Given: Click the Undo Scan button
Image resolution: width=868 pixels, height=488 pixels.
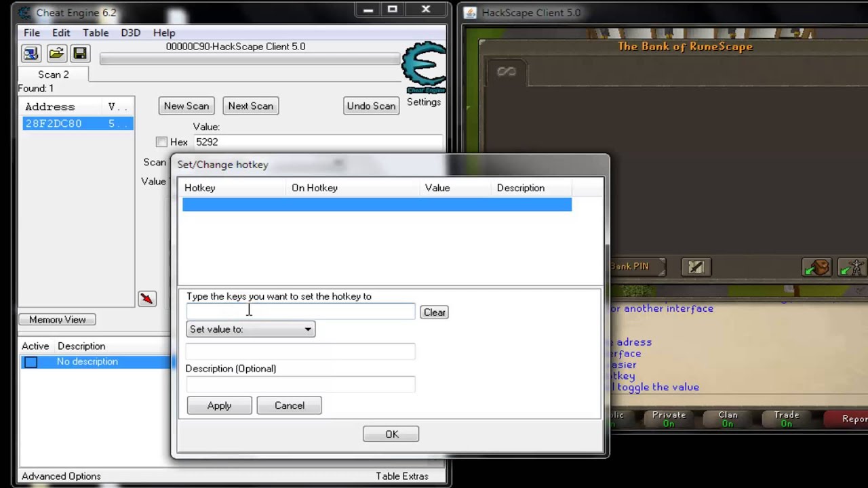Looking at the screenshot, I should [x=371, y=106].
